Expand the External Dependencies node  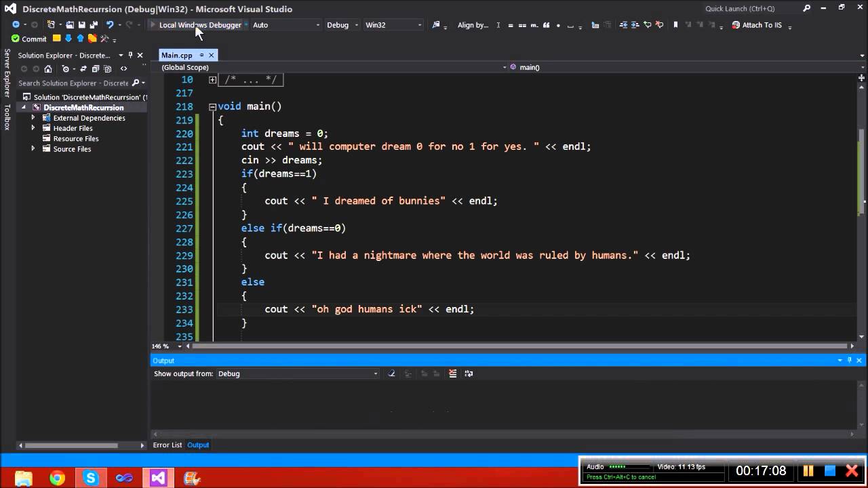click(x=33, y=118)
